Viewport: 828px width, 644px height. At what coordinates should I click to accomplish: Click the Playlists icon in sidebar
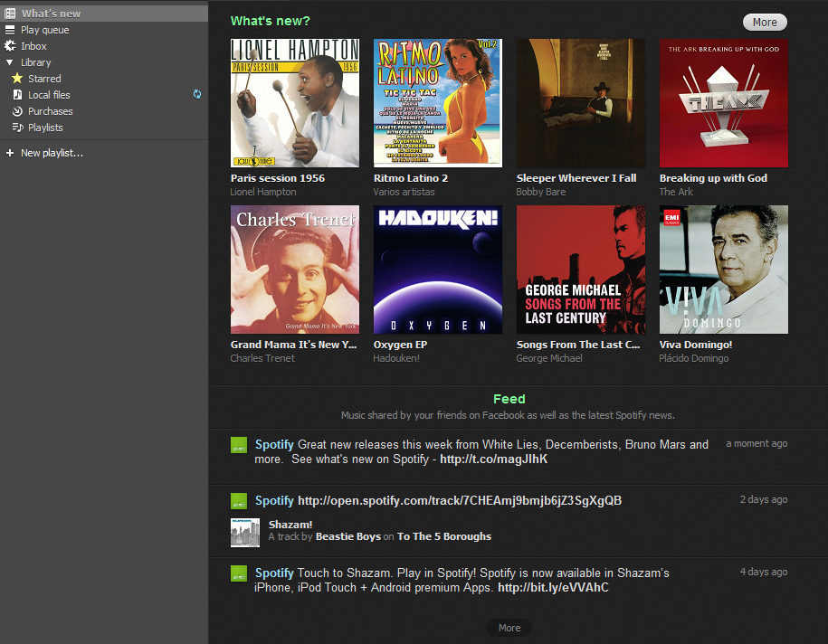[17, 128]
